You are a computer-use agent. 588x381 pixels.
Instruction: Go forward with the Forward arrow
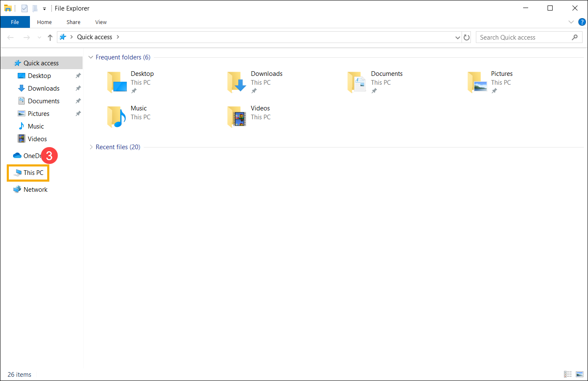click(27, 38)
